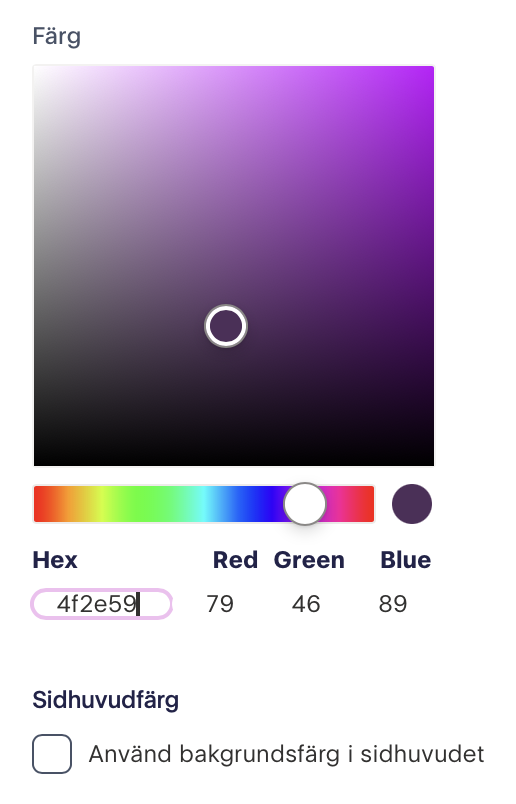Click the Sidhuvudfärg section heading
The image size is (516, 804).
[x=106, y=700]
